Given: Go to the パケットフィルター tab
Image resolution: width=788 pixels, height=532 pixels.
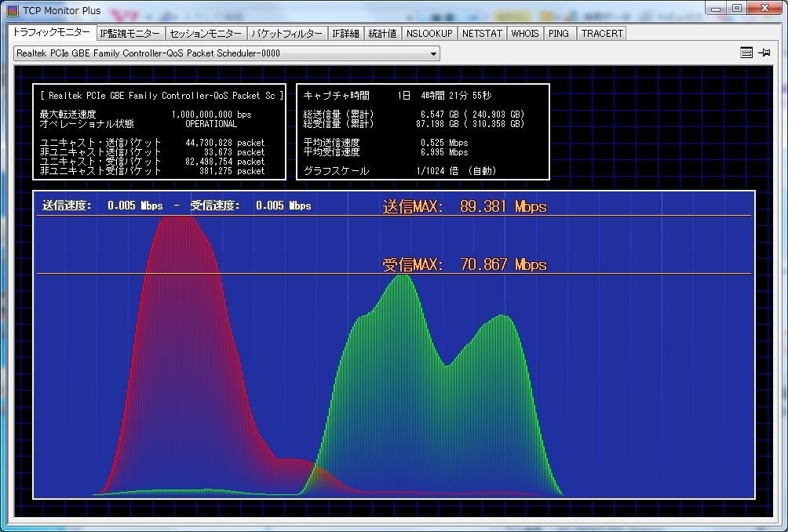Looking at the screenshot, I should (x=286, y=34).
